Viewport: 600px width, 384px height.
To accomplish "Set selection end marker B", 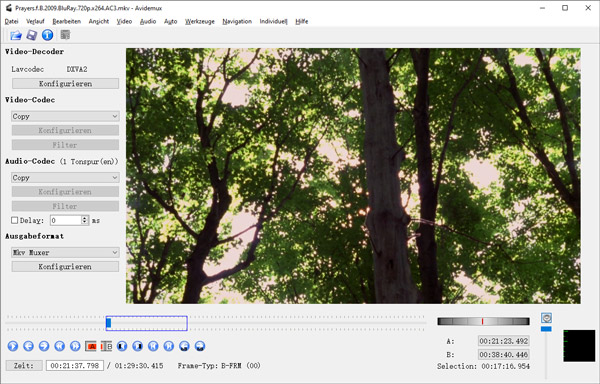I will point(106,346).
